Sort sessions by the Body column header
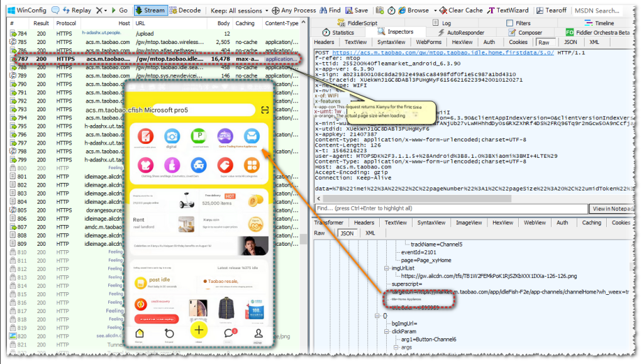 223,23
